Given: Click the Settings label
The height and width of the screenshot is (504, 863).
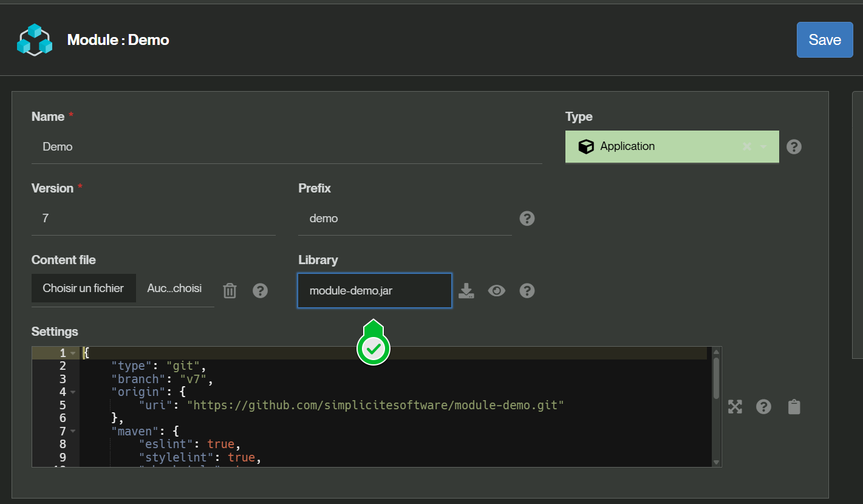Looking at the screenshot, I should [55, 332].
